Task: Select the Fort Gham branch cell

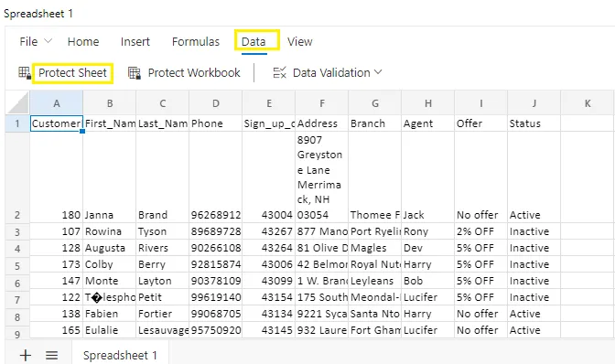Action: pos(374,330)
